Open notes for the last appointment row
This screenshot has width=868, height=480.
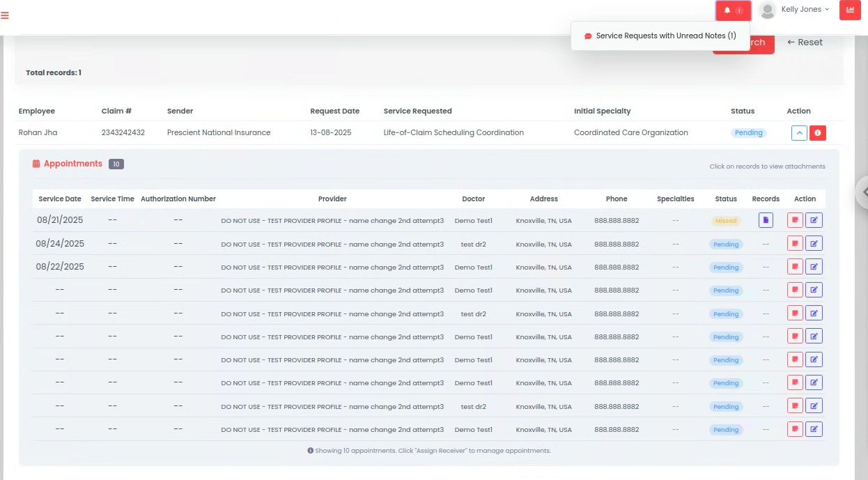click(795, 429)
